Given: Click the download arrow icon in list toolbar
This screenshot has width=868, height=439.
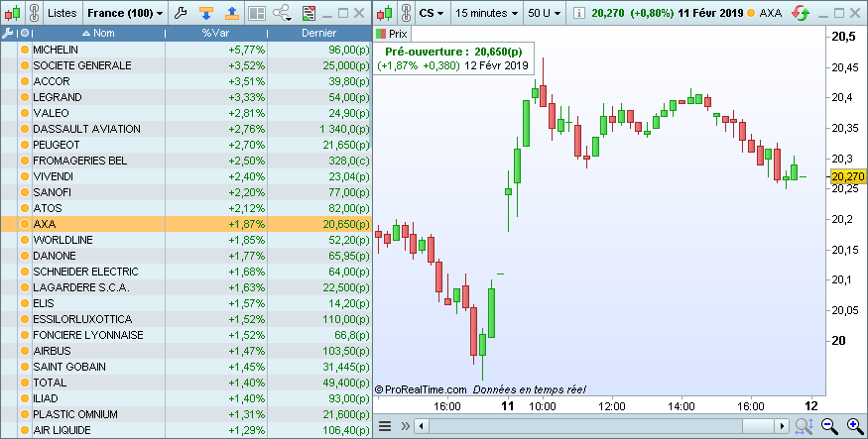Looking at the screenshot, I should click(x=205, y=13).
